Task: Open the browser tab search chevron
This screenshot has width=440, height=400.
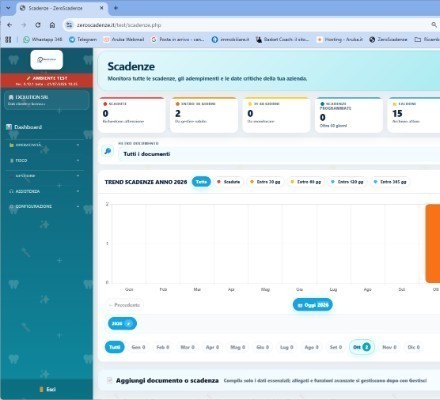Action: click(8, 8)
